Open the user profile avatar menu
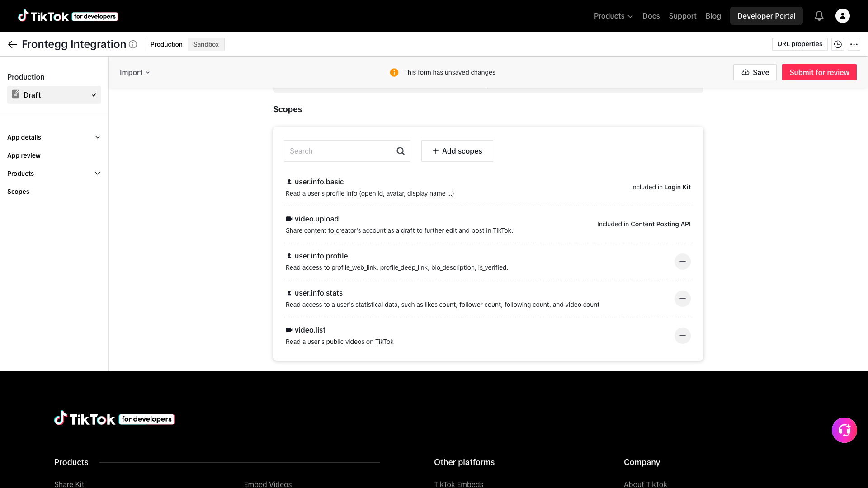Screen dimensions: 868x488 843,16
